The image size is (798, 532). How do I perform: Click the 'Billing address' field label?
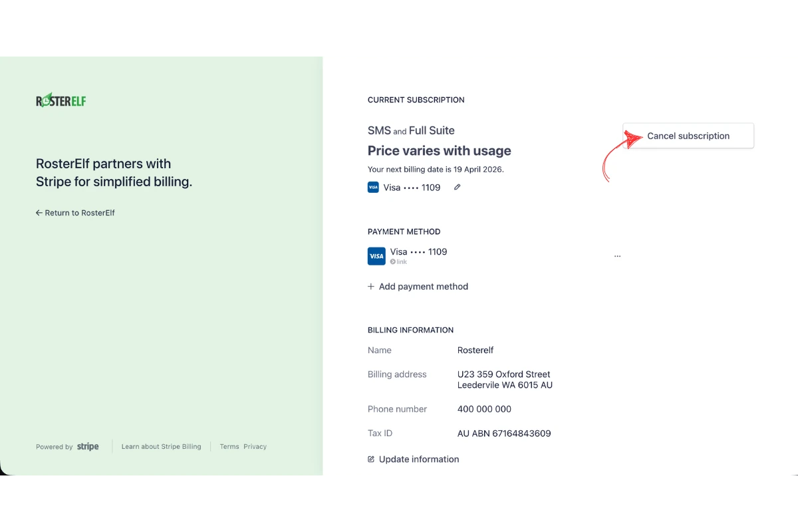point(397,374)
